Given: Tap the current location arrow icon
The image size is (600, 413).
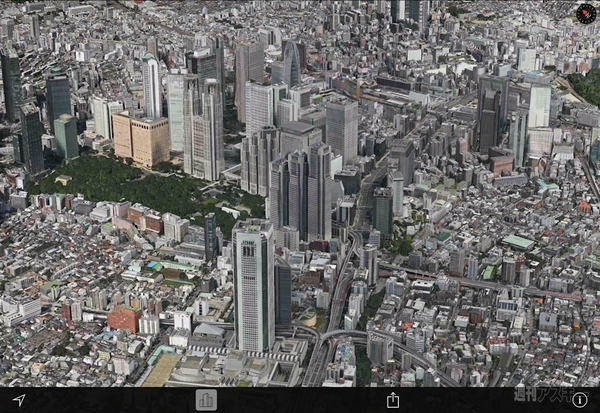Looking at the screenshot, I should tap(19, 400).
